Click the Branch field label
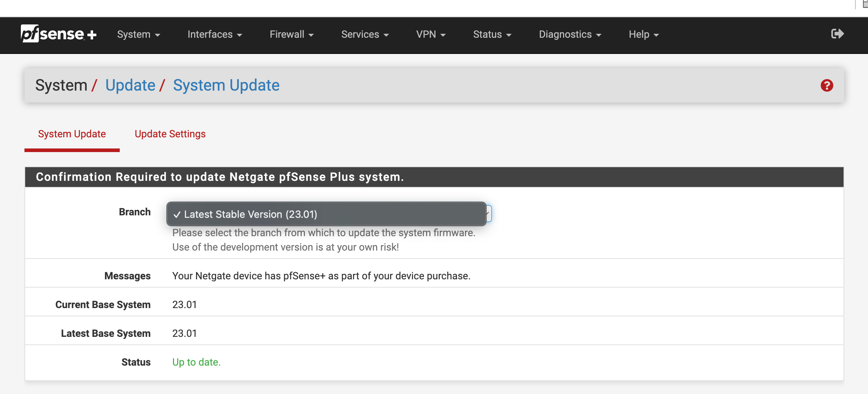Viewport: 868px width, 394px height. pyautogui.click(x=134, y=212)
